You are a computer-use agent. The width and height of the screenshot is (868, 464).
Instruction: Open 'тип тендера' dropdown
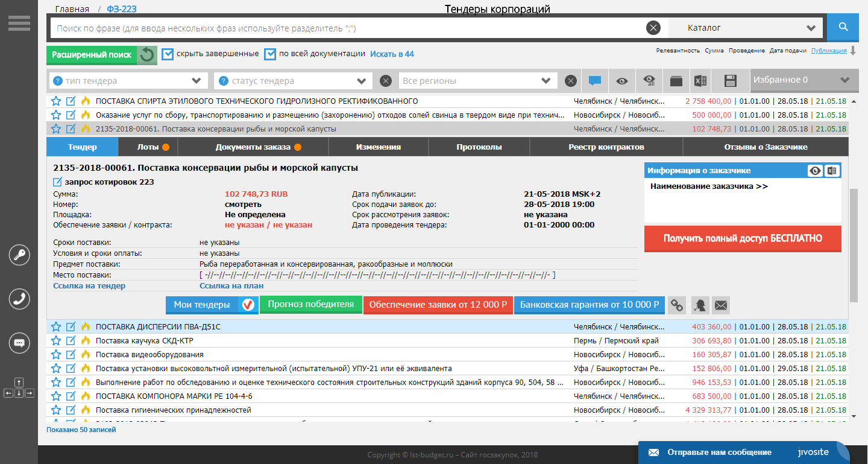(x=128, y=81)
